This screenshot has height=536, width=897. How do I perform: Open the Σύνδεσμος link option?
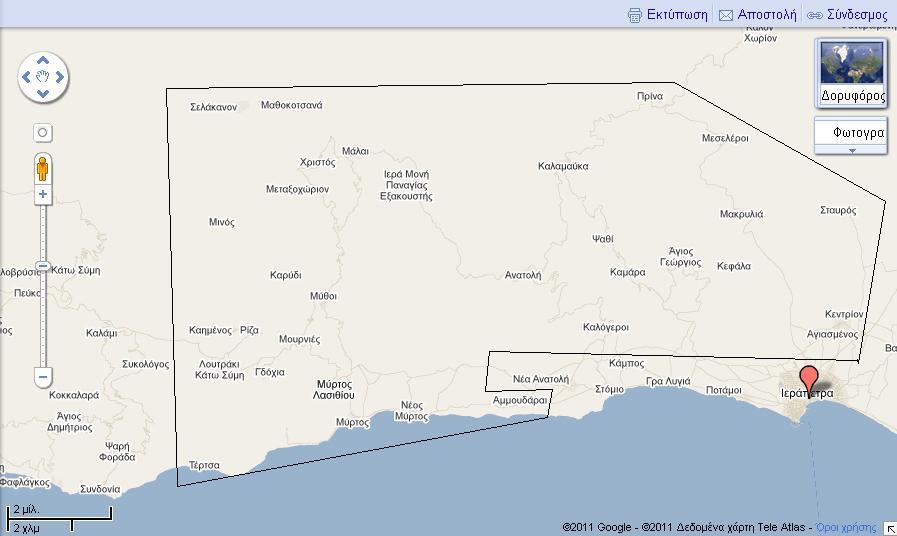tap(857, 15)
